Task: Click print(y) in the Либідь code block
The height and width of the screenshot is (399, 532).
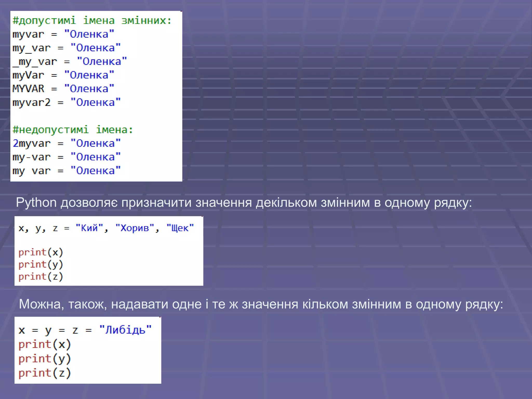Action: (x=45, y=359)
